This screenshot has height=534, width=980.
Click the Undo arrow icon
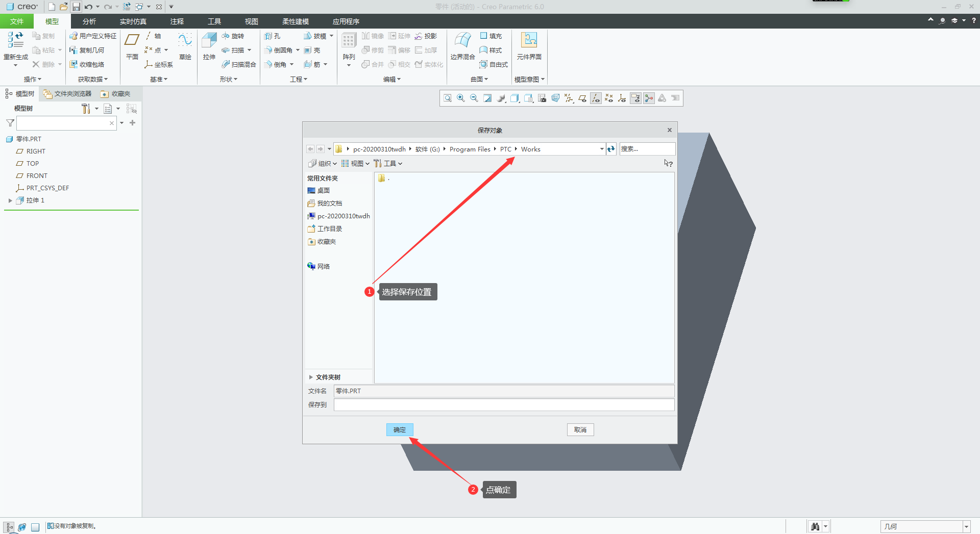click(88, 7)
